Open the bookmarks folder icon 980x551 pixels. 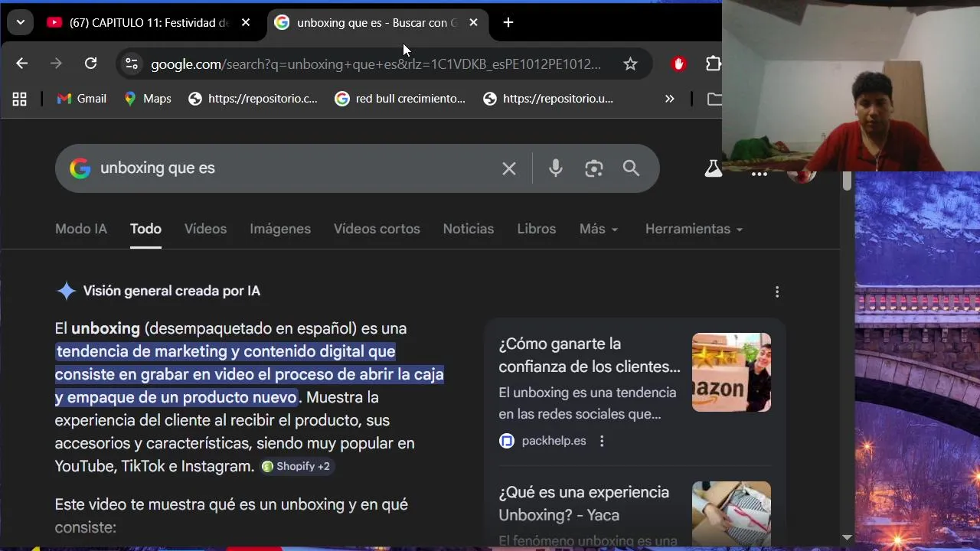coord(714,99)
